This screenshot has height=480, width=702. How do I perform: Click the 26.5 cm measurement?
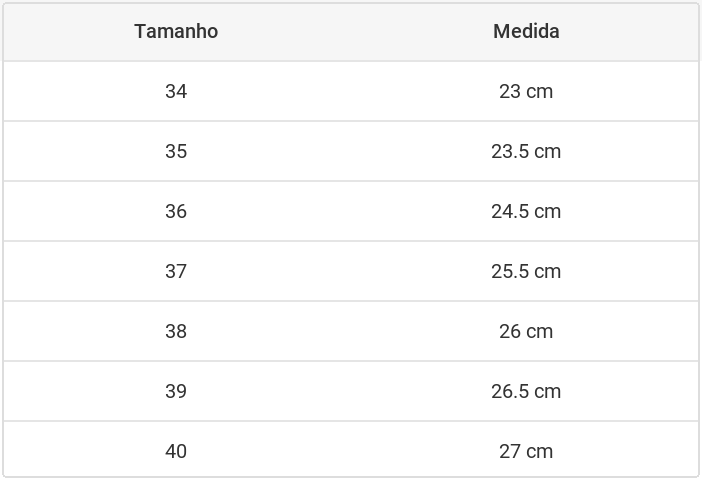[x=526, y=391]
